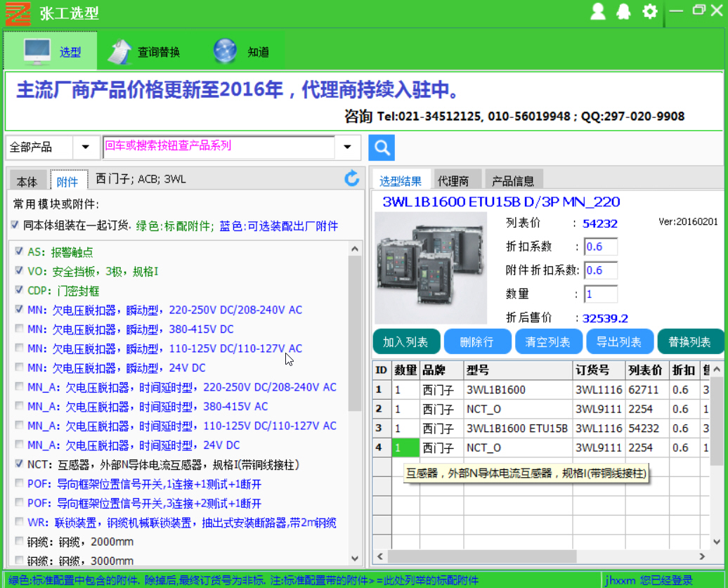
Task: Switch to the 本体 tab
Action: [x=27, y=181]
